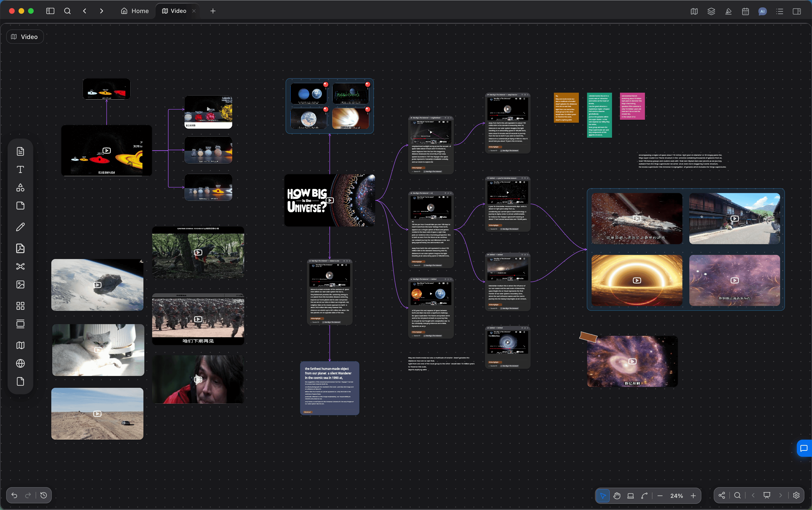Select the Video tab

click(174, 11)
